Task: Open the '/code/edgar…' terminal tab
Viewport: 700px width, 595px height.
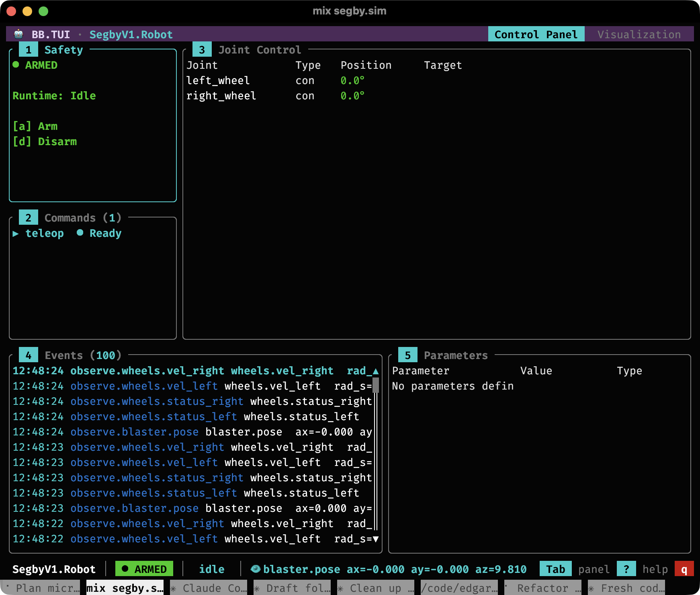Action: point(459,588)
